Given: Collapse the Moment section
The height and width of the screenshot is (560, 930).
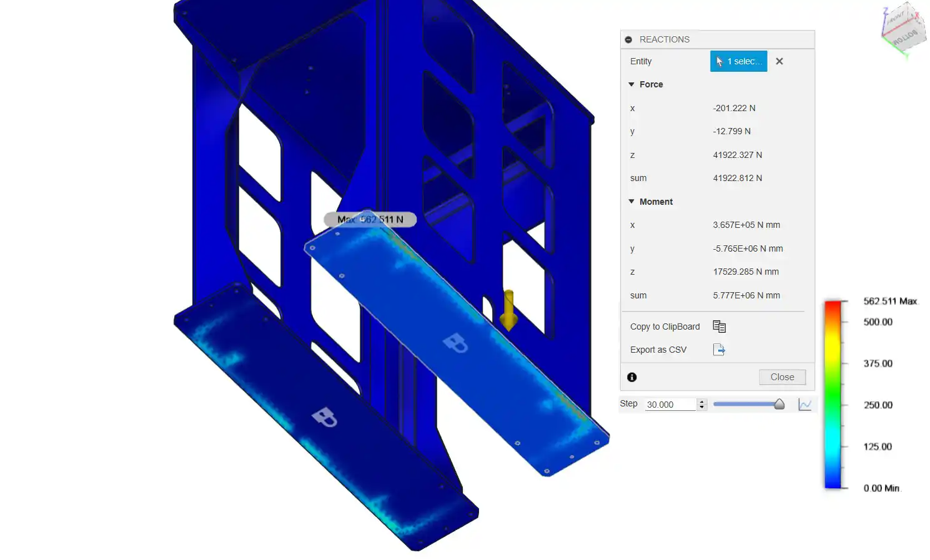Looking at the screenshot, I should [x=631, y=202].
